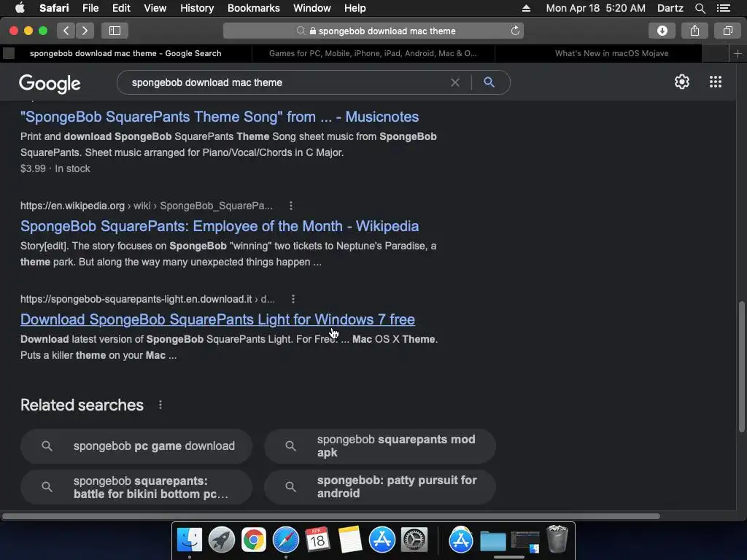
Task: Open Download SpongeBob SquarePants Light link
Action: pos(217,319)
